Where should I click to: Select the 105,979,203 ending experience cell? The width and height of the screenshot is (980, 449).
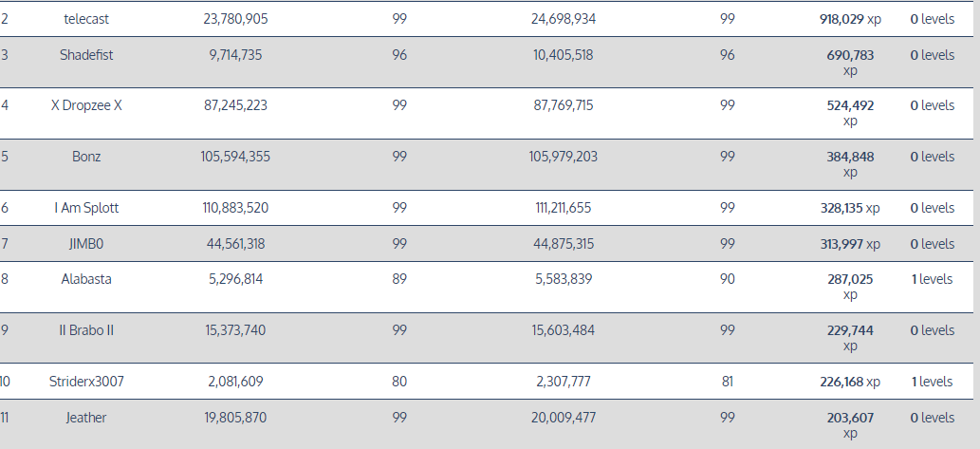564,157
